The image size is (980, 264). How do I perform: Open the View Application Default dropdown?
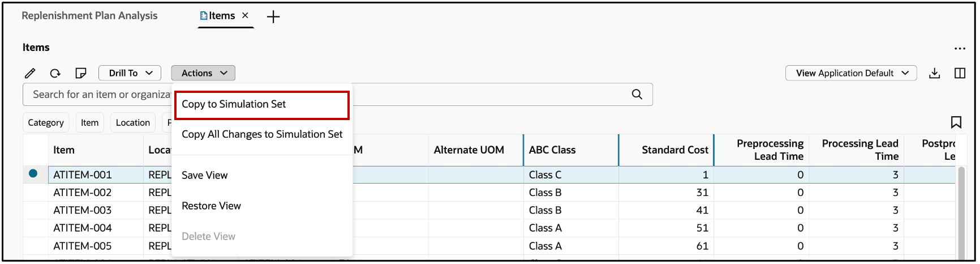point(850,73)
